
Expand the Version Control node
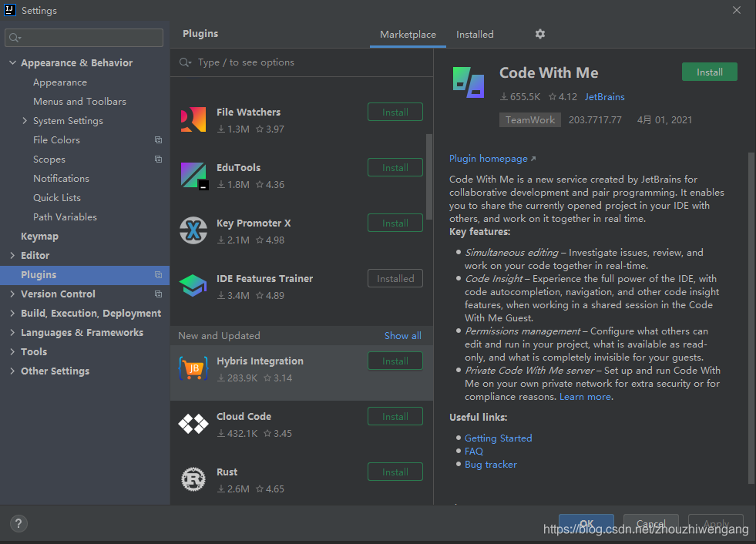click(x=12, y=294)
